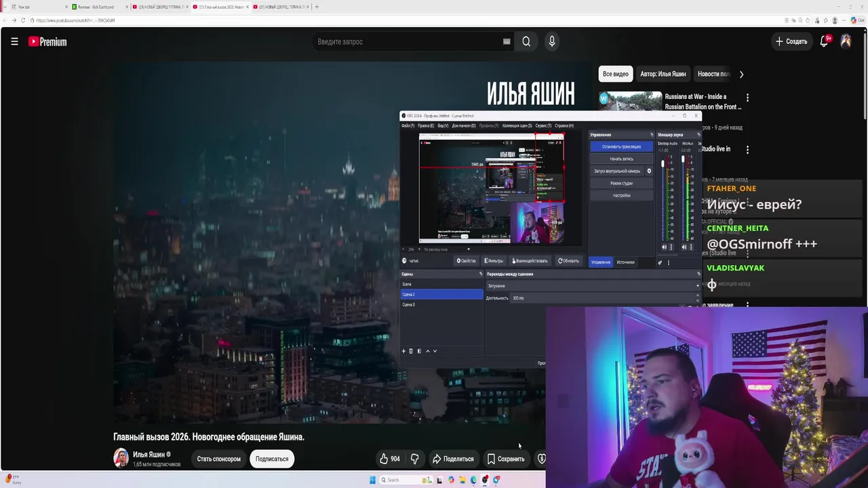Screen dimensions: 868x488
Task: Start voice search with microphone icon
Action: pos(552,41)
